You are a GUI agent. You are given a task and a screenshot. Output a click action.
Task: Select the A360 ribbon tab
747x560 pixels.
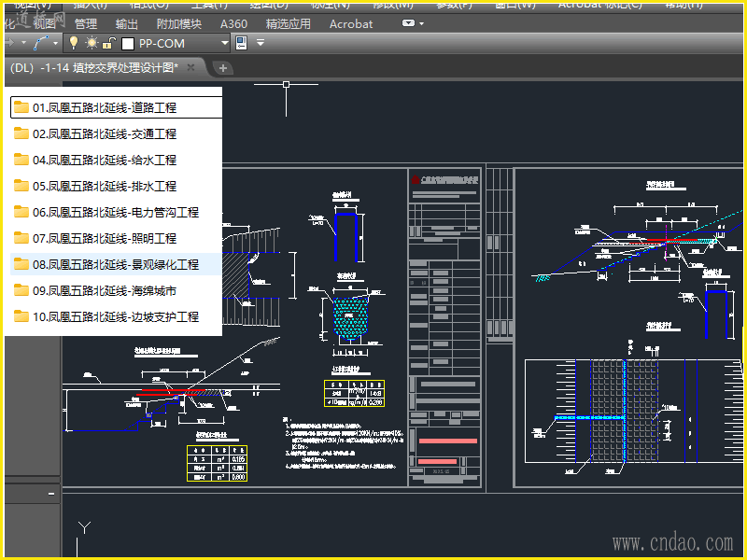(233, 24)
